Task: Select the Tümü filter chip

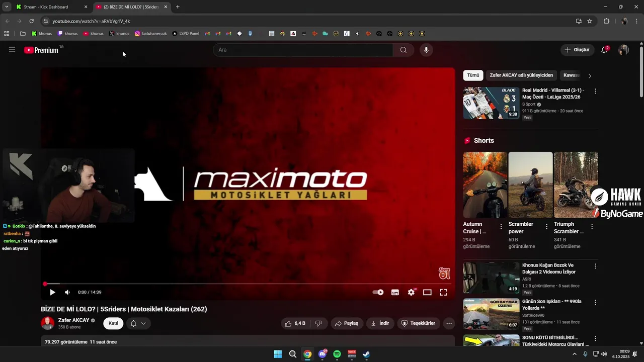Action: [473, 75]
